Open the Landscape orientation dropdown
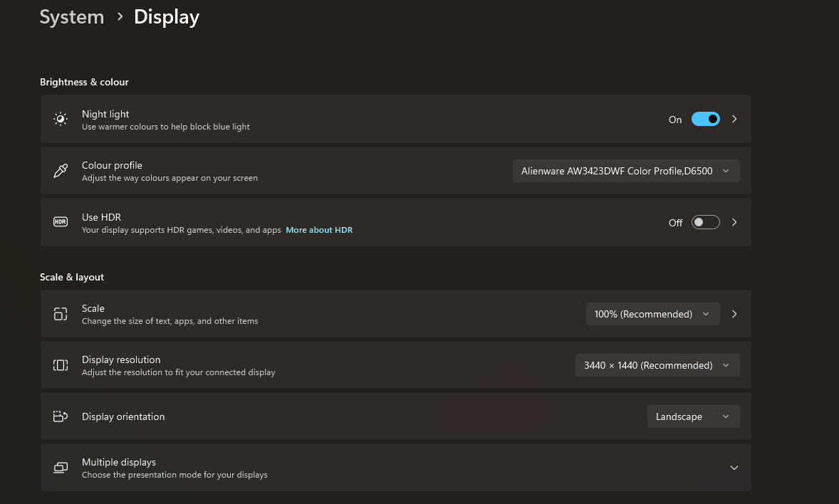 693,416
